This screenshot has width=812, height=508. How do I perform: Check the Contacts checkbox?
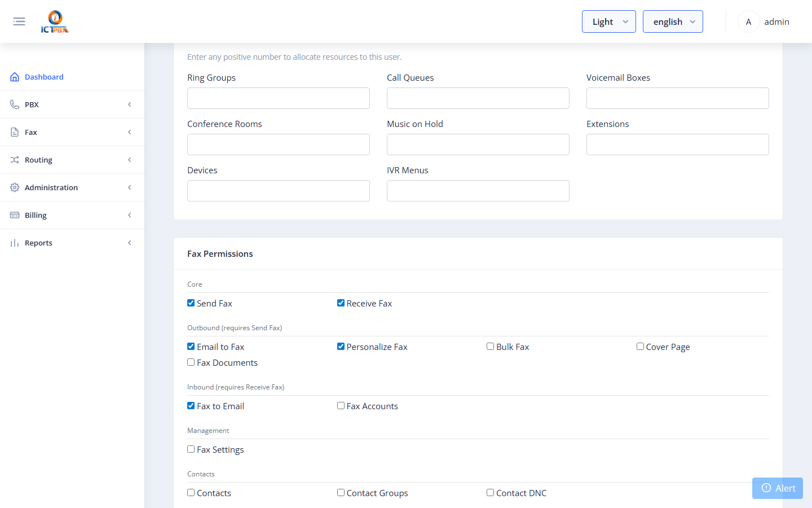pos(191,493)
